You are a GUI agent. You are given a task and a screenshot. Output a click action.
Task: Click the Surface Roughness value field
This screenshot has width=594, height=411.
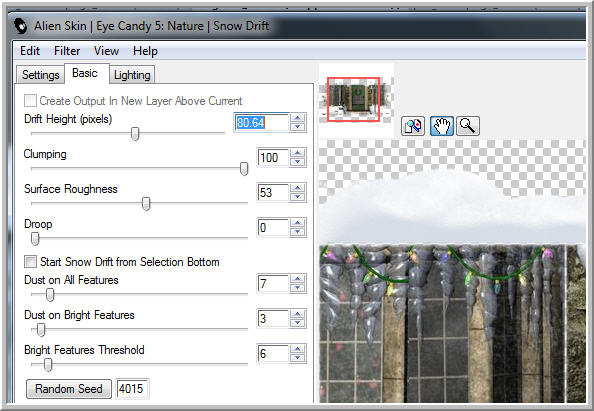click(273, 192)
